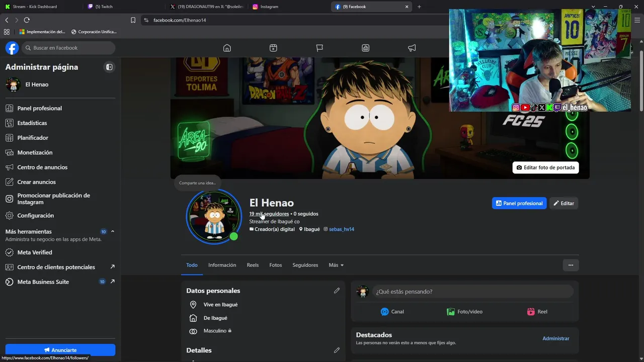
Task: Open the browser apps grid icon
Action: click(7, 32)
